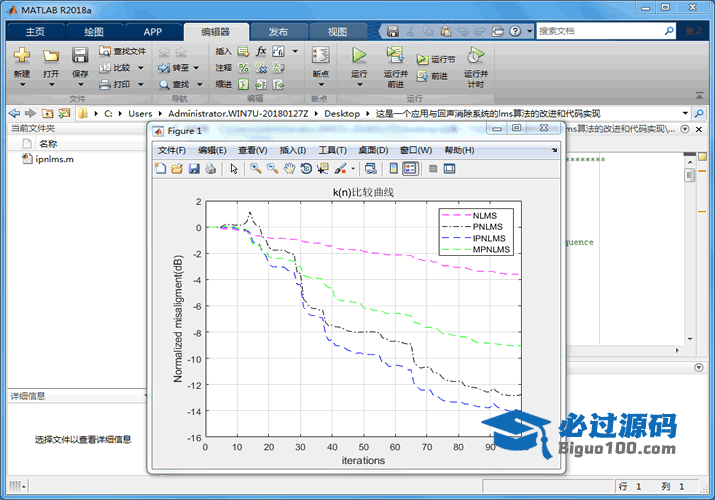Switch to the 发布 tab

(278, 31)
